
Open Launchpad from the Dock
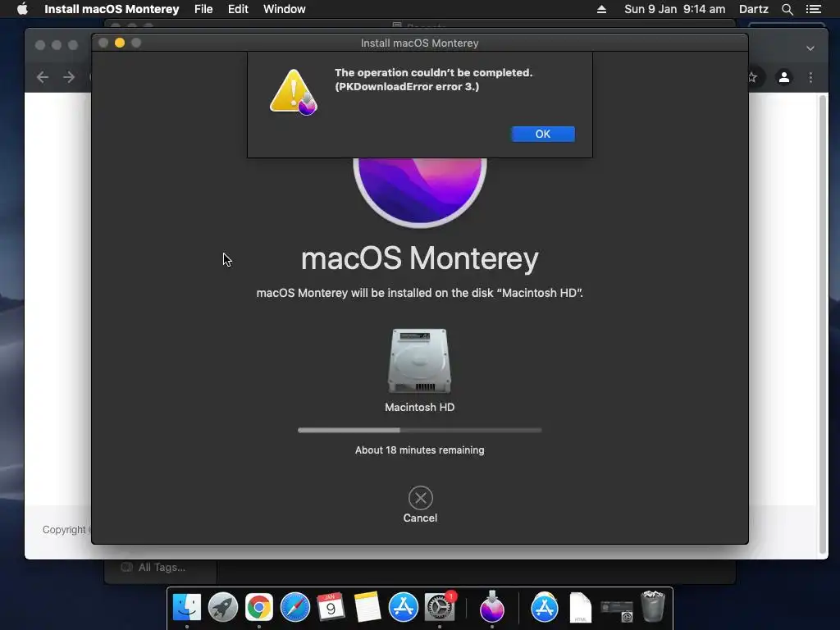(223, 607)
